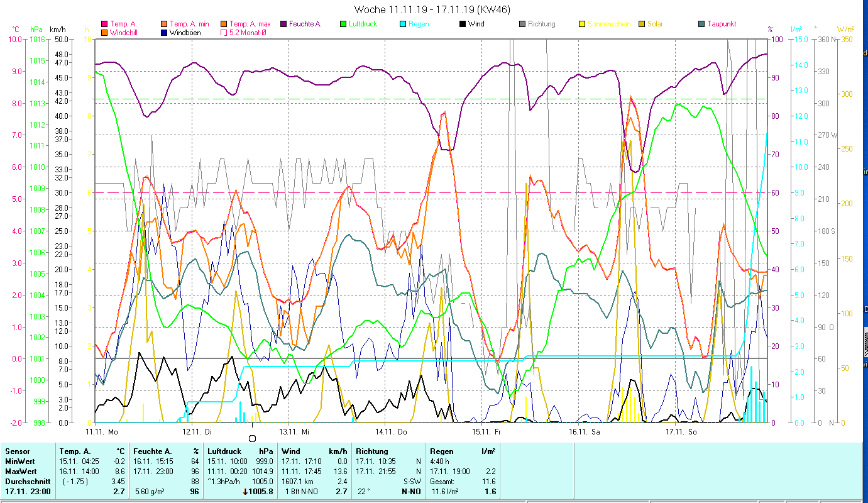Click the deviation value '( - 1.75 )'
Viewport: 868px width, 503px height.
pyautogui.click(x=75, y=482)
